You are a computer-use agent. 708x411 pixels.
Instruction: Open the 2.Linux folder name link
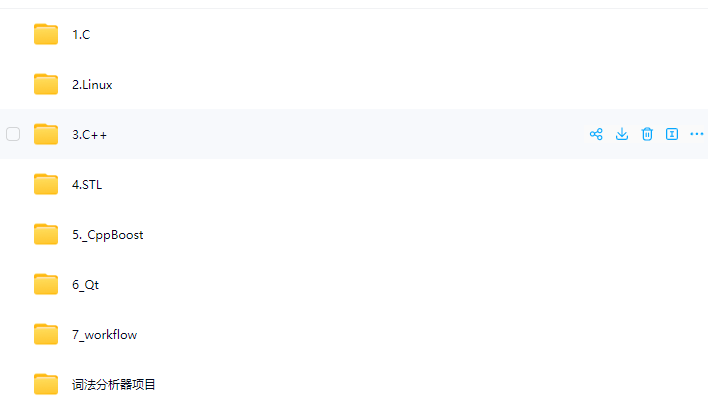click(92, 85)
